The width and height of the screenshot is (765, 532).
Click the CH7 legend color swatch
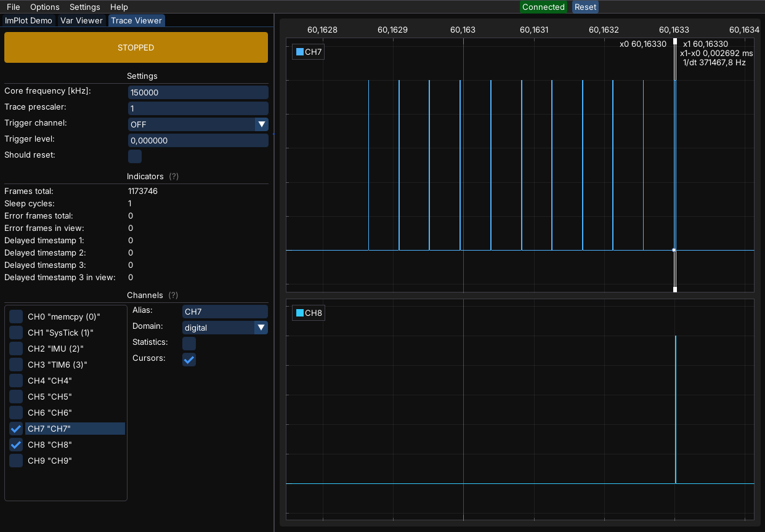click(300, 52)
